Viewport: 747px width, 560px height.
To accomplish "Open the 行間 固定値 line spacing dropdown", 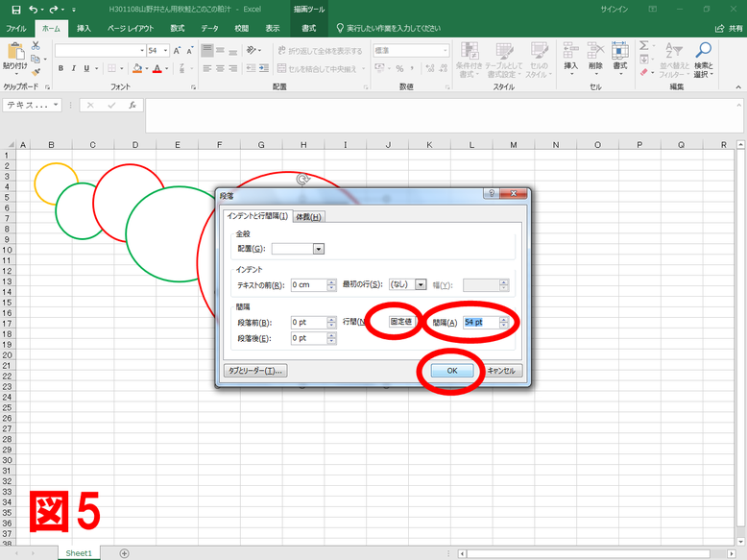I will click(x=401, y=322).
